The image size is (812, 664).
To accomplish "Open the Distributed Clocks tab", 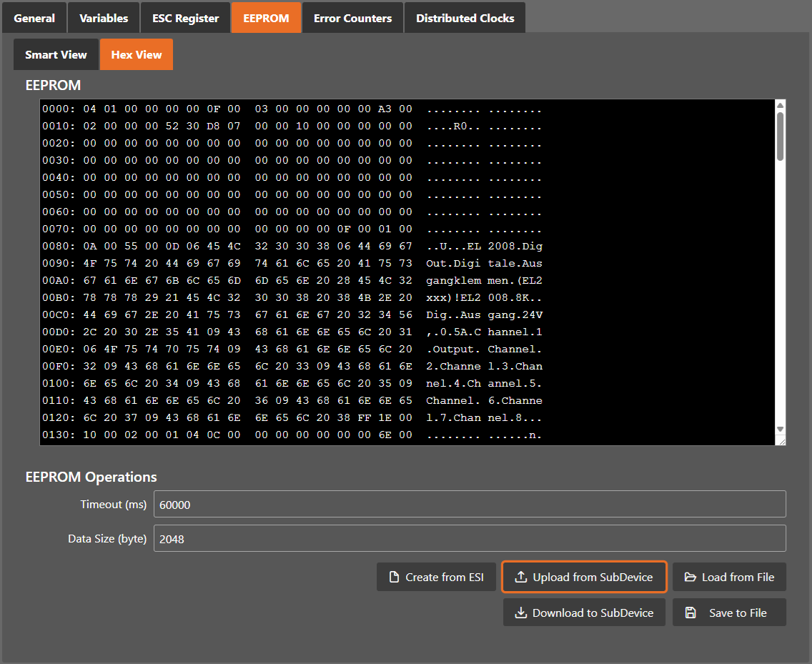I will tap(465, 18).
